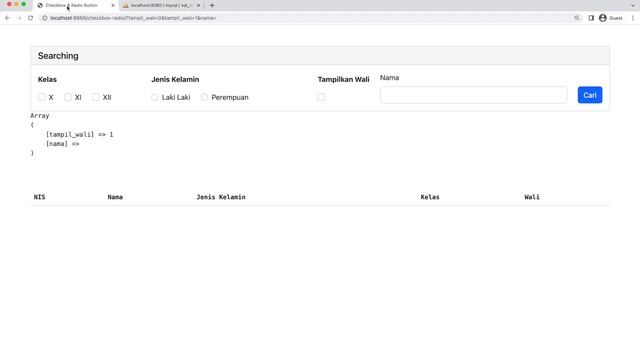View site information icon in address bar
Viewport: 640px width, 360px height.
(45, 18)
